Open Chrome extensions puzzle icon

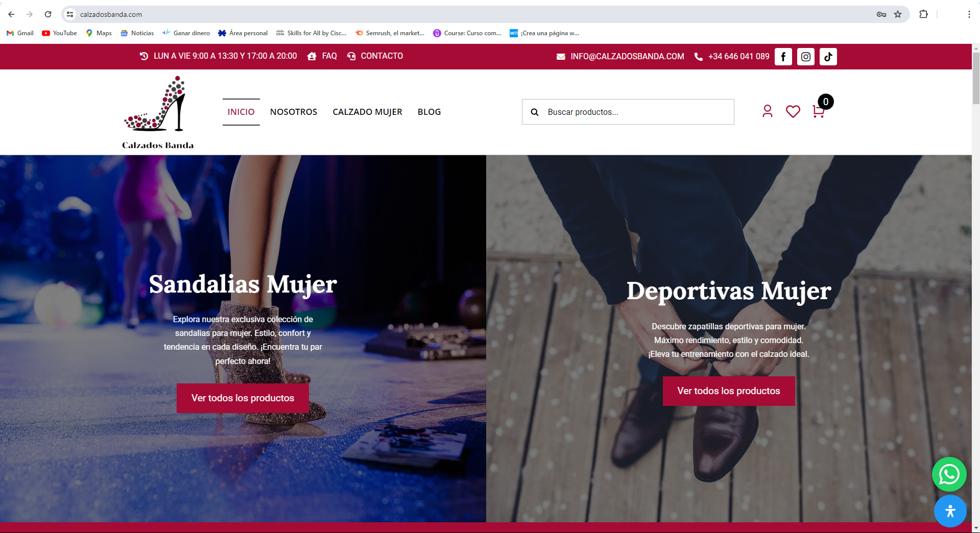point(923,14)
